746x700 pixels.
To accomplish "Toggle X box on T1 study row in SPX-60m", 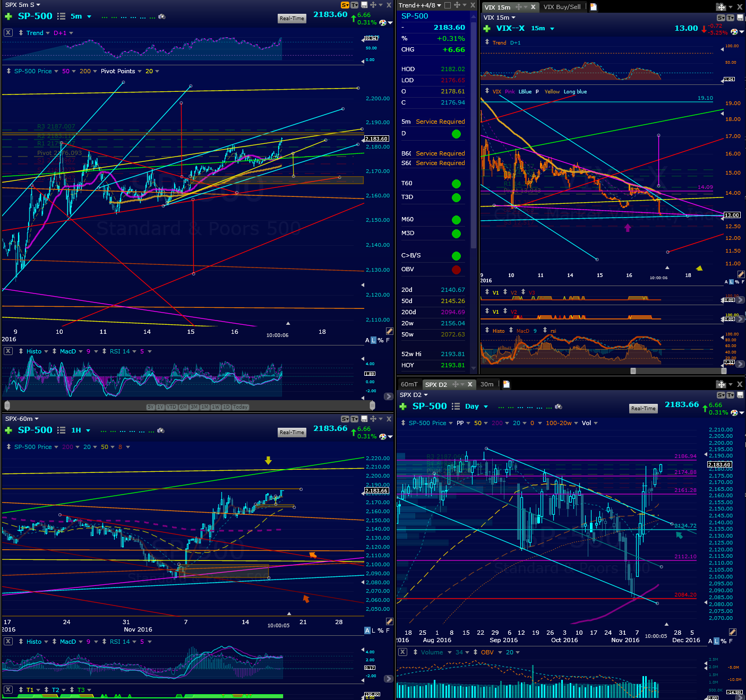I will point(8,690).
